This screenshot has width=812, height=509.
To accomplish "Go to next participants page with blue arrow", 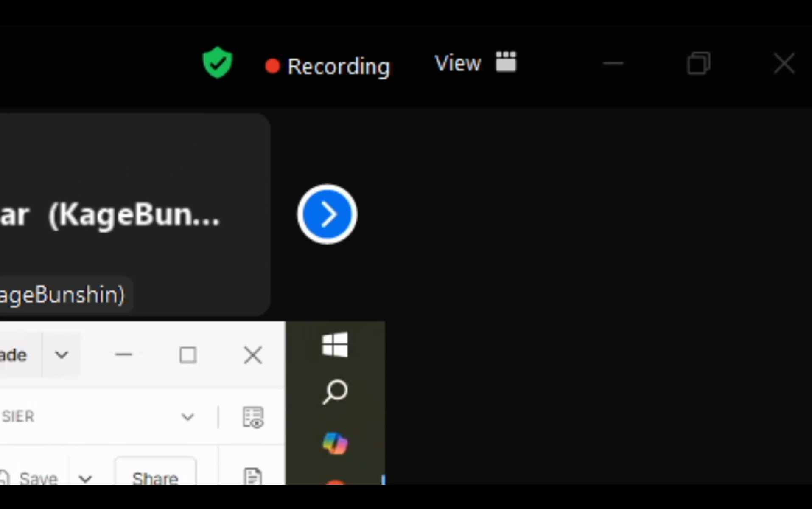I will [x=327, y=214].
